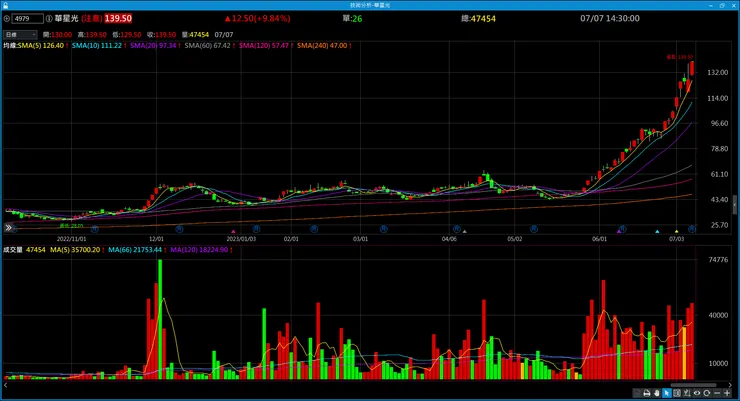This screenshot has width=740, height=401.
Task: Minimize the technical analysis window
Action: 711,5
